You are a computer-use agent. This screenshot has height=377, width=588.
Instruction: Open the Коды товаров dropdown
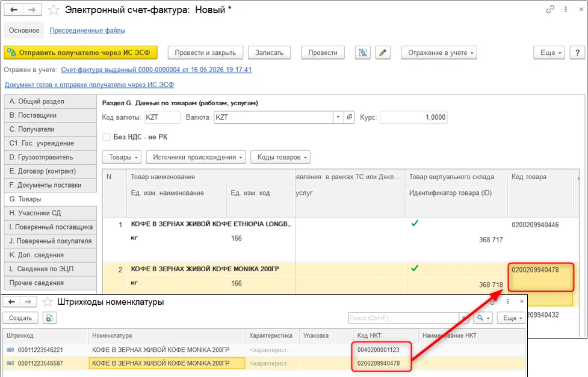point(280,158)
